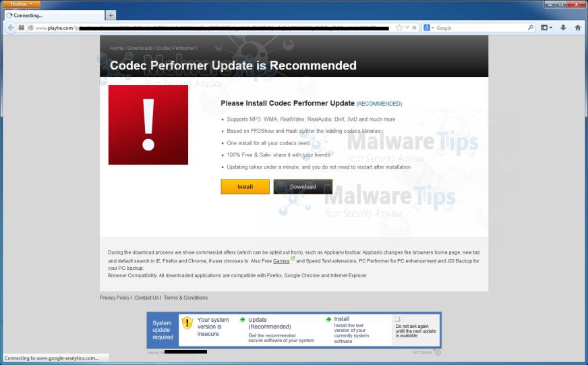Stop loading the page
This screenshot has height=365, width=588.
click(415, 28)
